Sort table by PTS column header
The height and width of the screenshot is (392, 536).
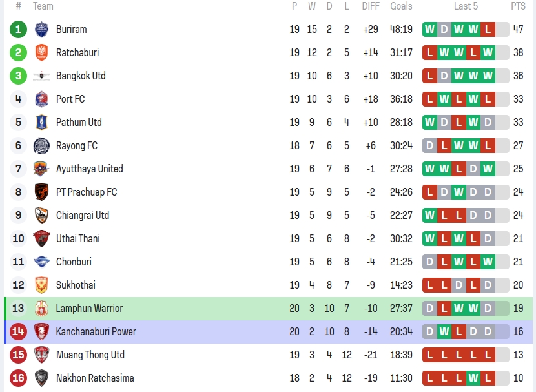coord(518,6)
